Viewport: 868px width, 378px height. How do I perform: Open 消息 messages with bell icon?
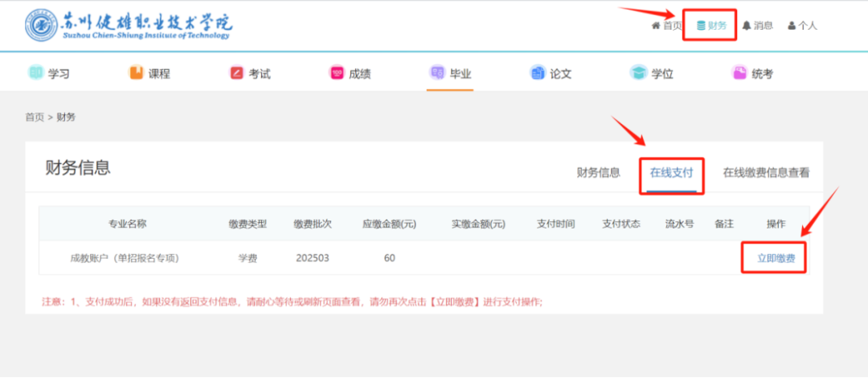(x=757, y=26)
